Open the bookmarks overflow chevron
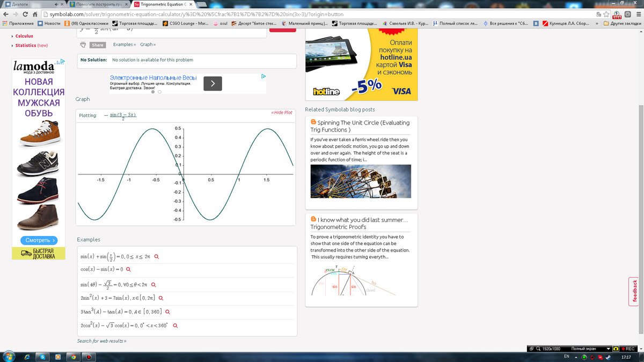 [597, 24]
